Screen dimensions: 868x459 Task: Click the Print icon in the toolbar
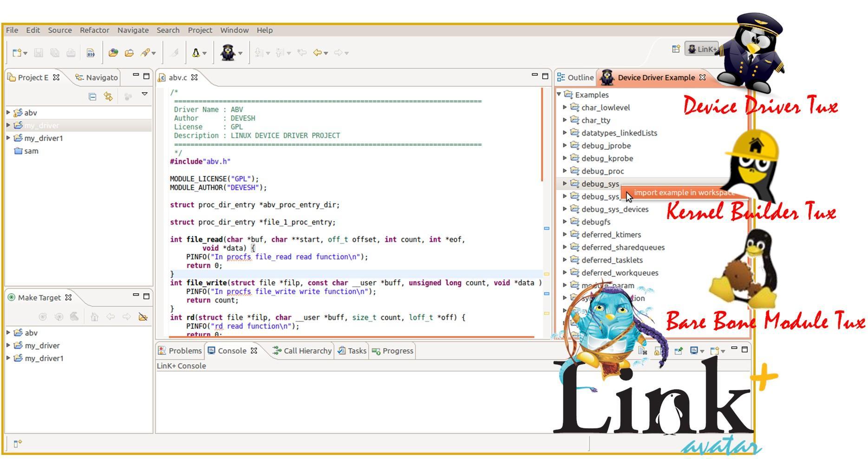71,53
